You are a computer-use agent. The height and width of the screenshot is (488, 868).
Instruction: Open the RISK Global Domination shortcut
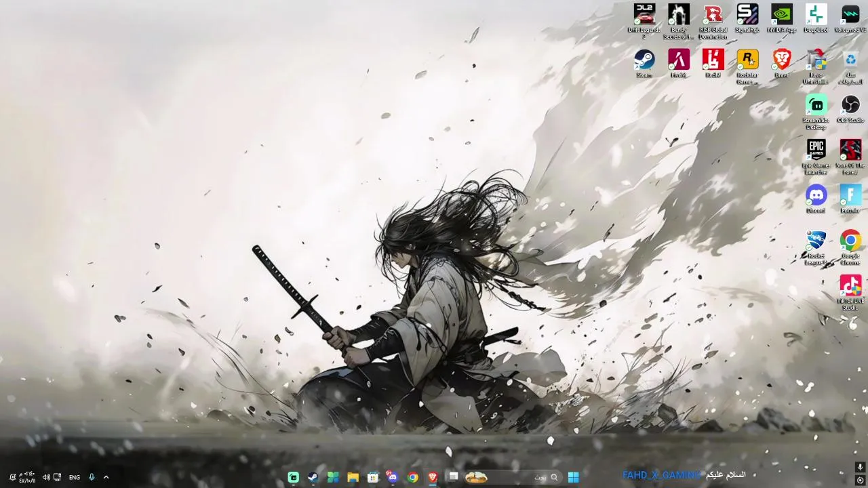tap(713, 21)
